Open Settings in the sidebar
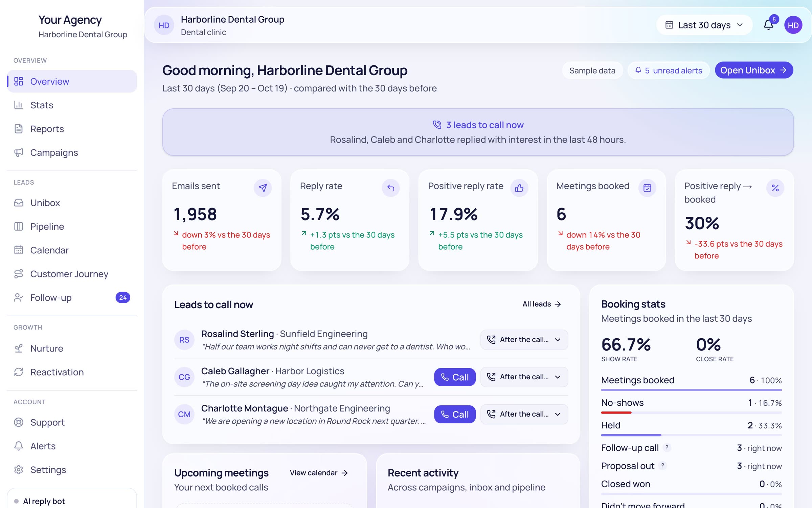 tap(72, 470)
